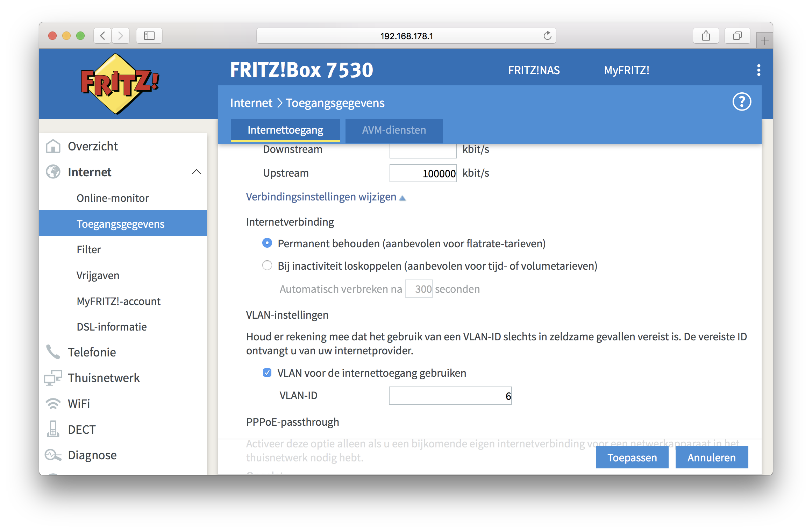
Task: Click the Overzicht house icon
Action: (x=53, y=146)
